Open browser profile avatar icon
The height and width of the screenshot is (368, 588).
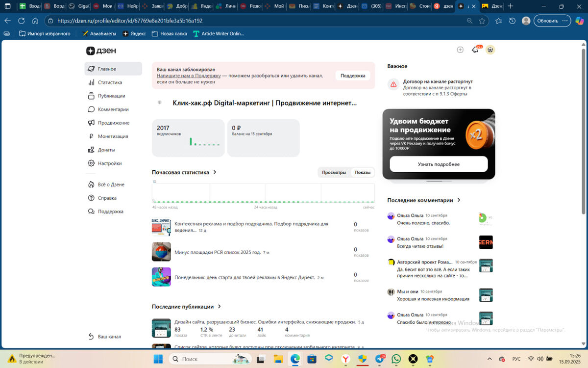click(526, 21)
